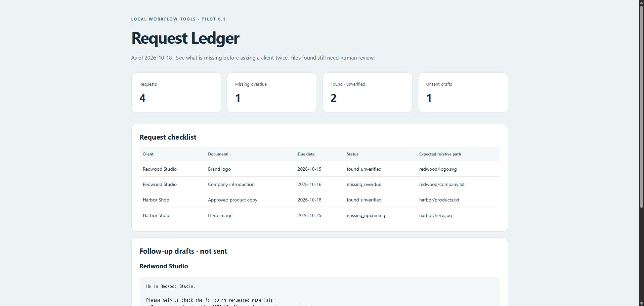Select the Unsent drafts summary card

point(463,92)
